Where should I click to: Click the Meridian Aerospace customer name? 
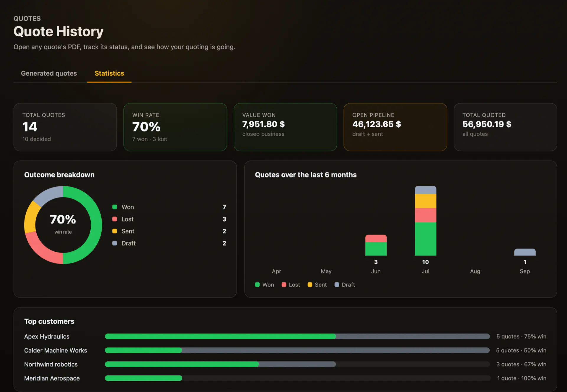[x=52, y=378]
